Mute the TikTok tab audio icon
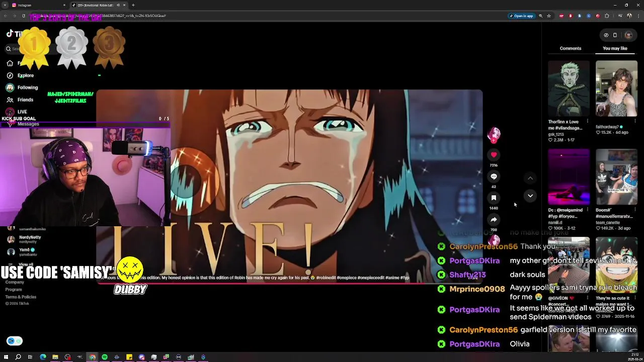Screen dimensions: 644x362 (118, 5)
